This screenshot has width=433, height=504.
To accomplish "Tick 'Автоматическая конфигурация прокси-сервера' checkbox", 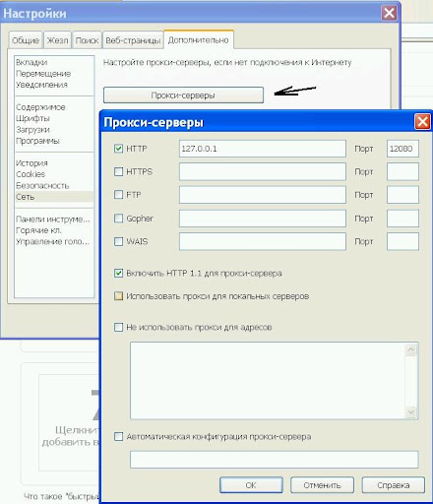I will click(x=118, y=436).
